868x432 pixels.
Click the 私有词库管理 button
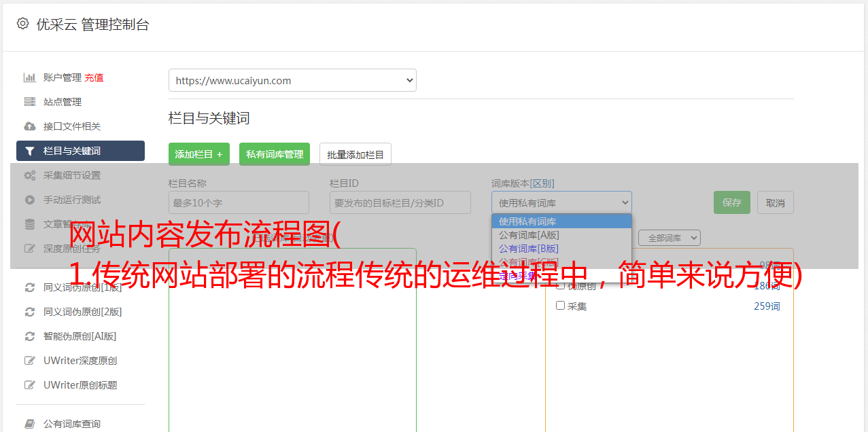coord(275,154)
